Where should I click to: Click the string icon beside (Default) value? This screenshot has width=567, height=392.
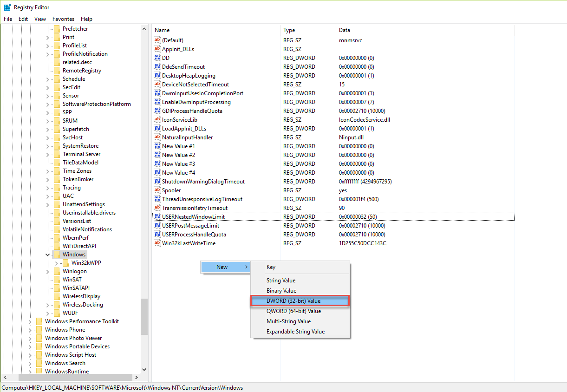click(157, 40)
